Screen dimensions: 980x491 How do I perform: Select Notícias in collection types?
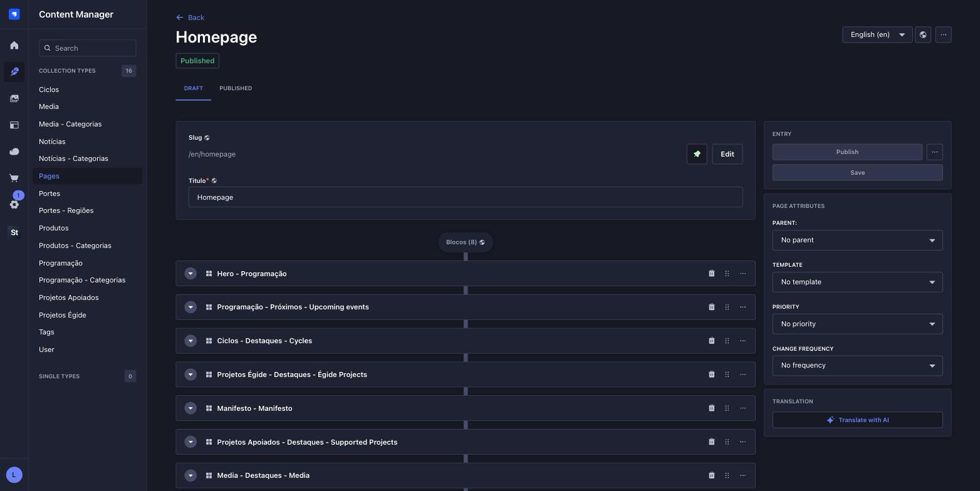52,142
